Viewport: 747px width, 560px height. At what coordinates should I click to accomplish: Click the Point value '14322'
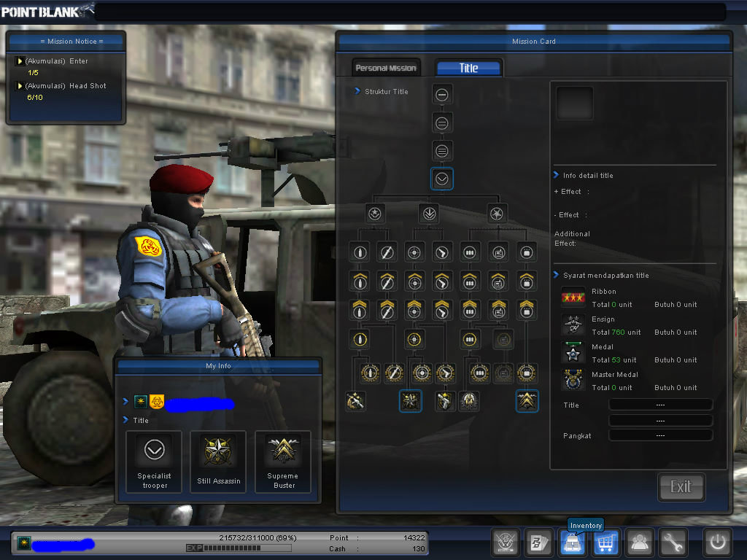coord(414,537)
